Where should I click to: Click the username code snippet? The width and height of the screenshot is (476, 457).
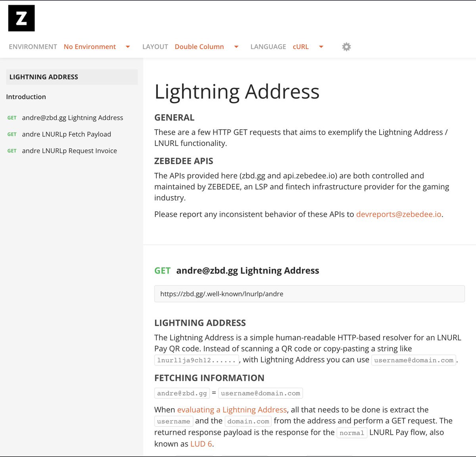(x=174, y=421)
